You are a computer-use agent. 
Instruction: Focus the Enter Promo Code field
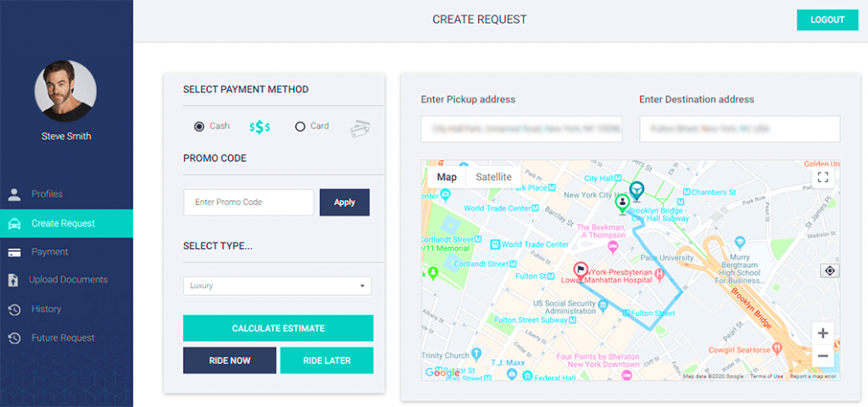248,203
